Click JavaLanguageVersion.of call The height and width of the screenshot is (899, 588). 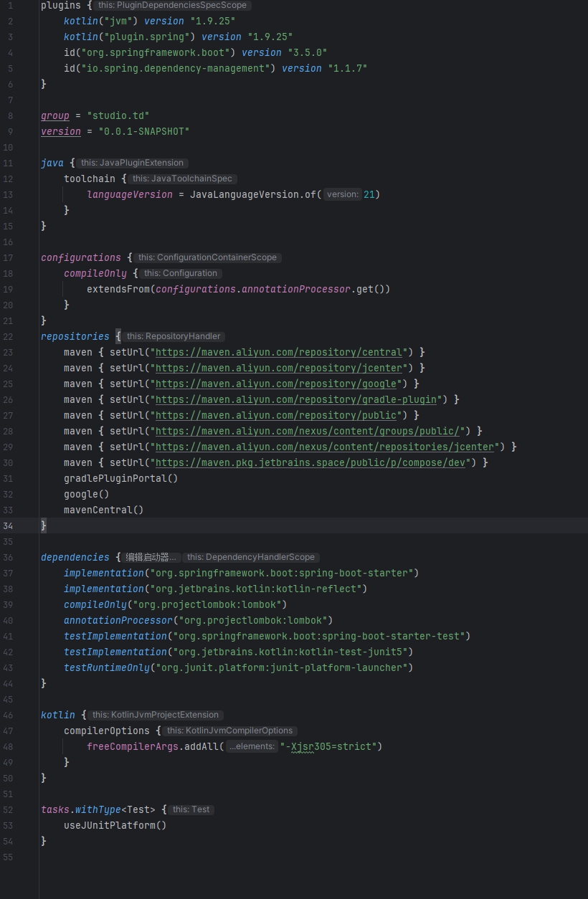(x=253, y=194)
